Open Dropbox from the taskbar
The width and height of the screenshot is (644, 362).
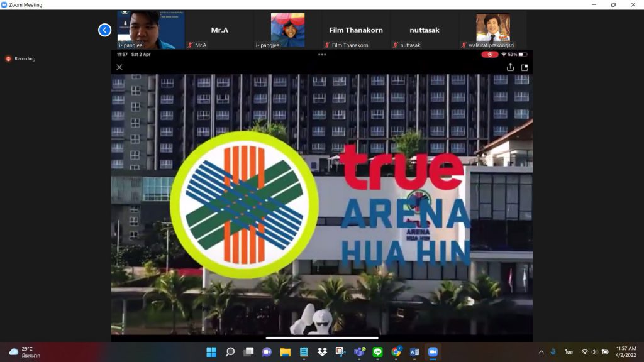pyautogui.click(x=322, y=352)
